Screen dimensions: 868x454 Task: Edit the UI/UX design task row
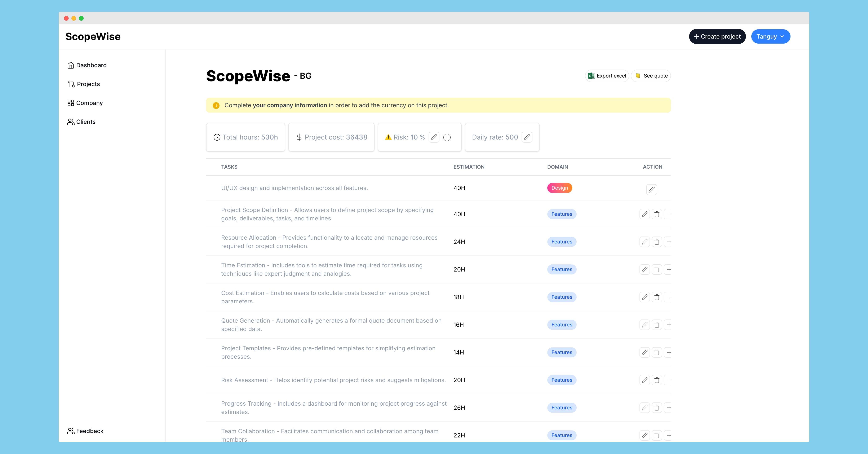click(651, 189)
